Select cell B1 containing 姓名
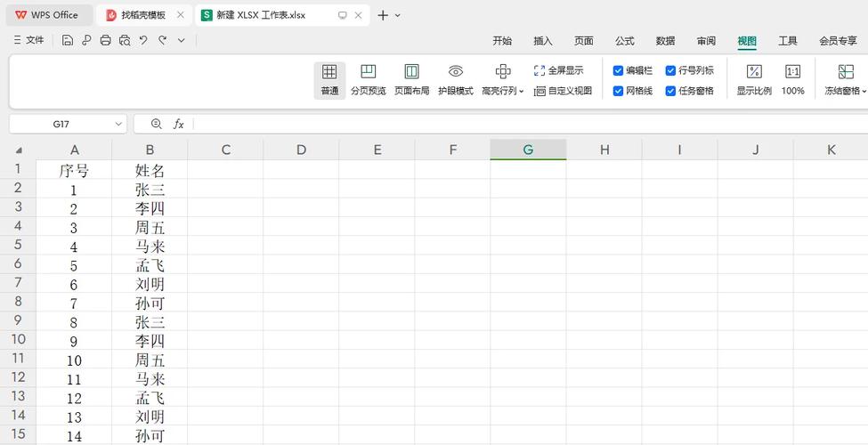The height and width of the screenshot is (445, 868). pyautogui.click(x=150, y=170)
